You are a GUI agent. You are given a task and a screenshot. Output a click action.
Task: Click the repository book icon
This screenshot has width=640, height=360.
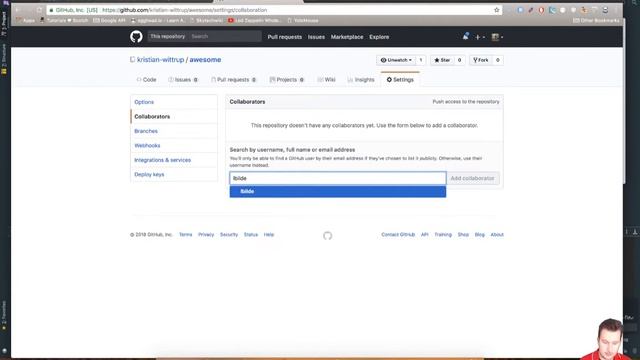point(133,60)
